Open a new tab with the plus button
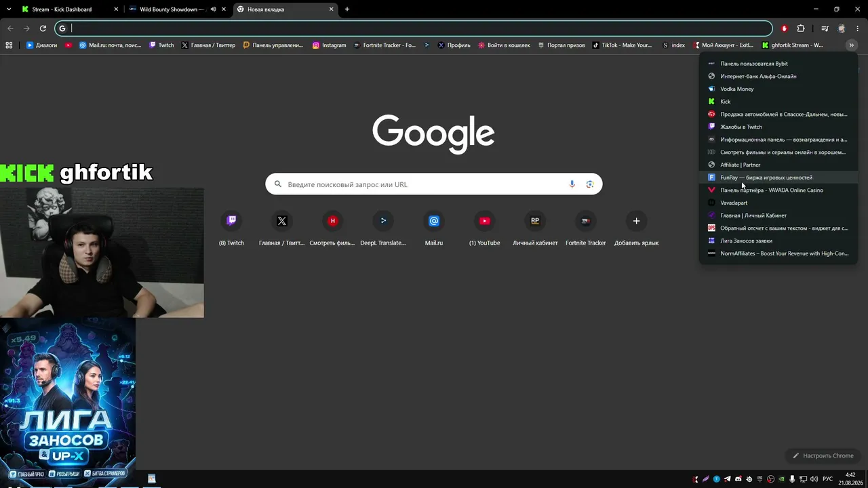This screenshot has width=868, height=488. coord(347,9)
